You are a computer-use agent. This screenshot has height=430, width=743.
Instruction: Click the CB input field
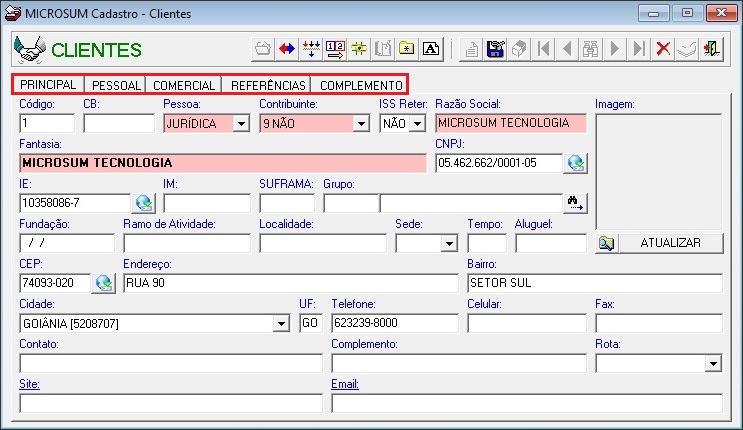119,123
